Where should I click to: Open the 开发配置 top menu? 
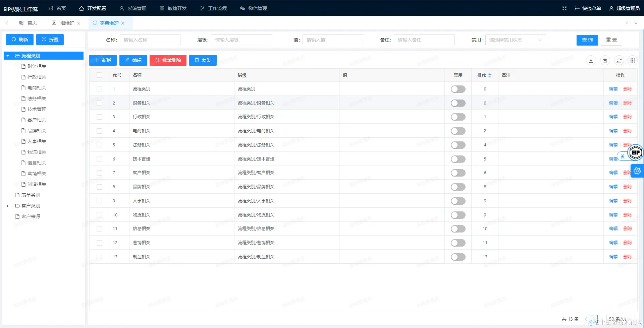pyautogui.click(x=93, y=8)
